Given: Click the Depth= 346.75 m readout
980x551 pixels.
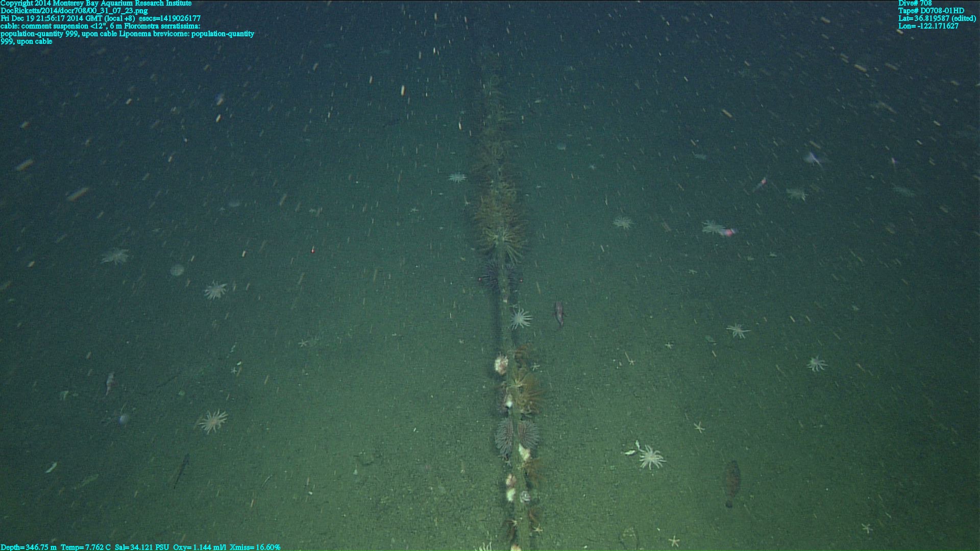Looking at the screenshot, I should coord(29,547).
